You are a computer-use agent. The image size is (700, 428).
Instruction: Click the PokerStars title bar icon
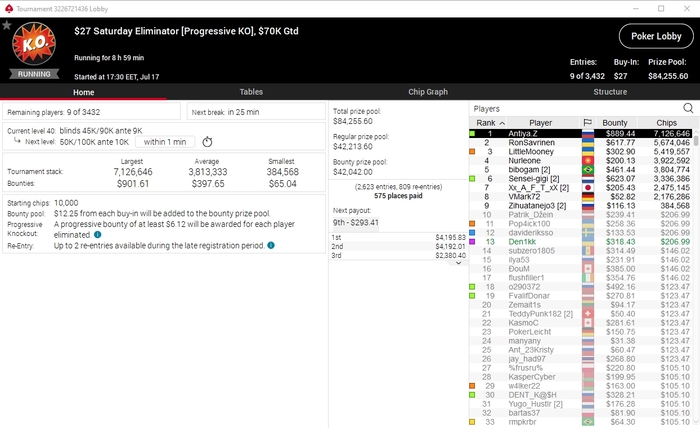pos(8,8)
